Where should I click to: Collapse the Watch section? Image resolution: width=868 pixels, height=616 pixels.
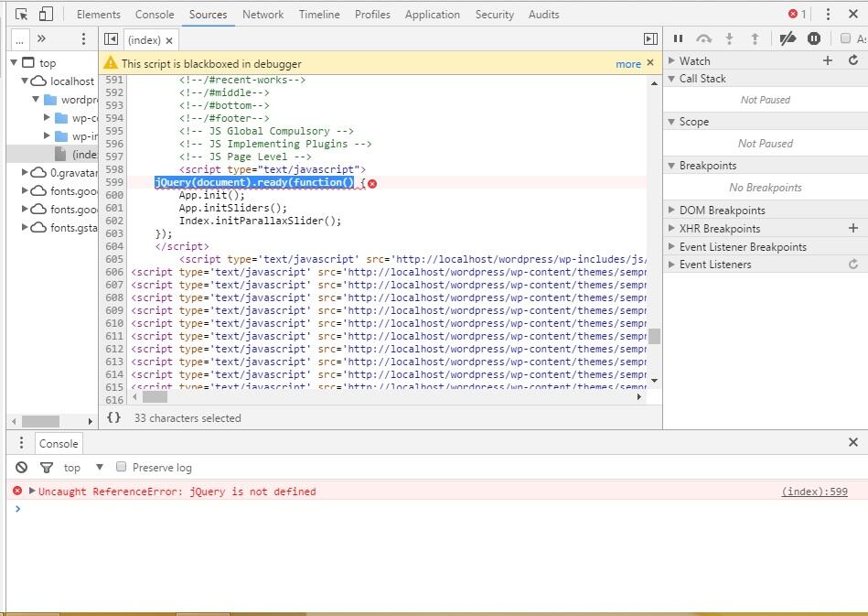pyautogui.click(x=671, y=60)
